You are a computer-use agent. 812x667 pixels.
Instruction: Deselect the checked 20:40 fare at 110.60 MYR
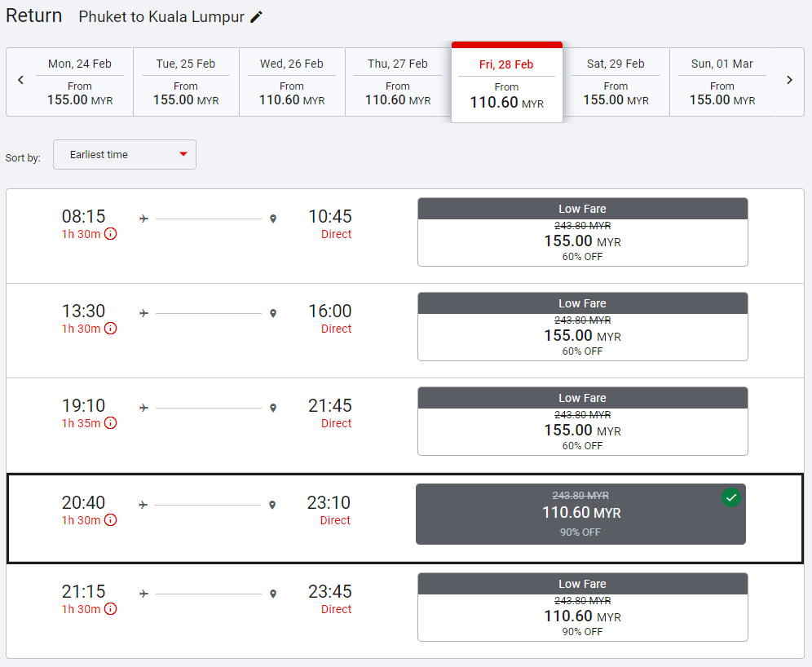pyautogui.click(x=580, y=514)
